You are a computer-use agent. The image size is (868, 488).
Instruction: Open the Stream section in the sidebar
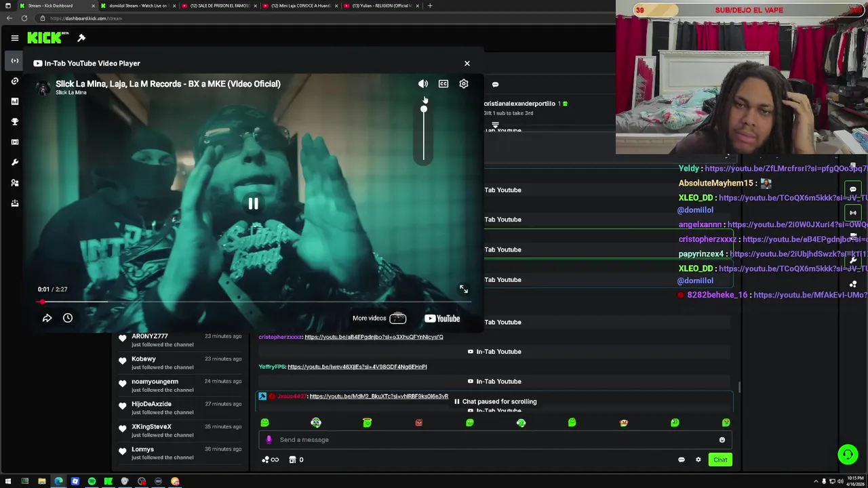15,60
